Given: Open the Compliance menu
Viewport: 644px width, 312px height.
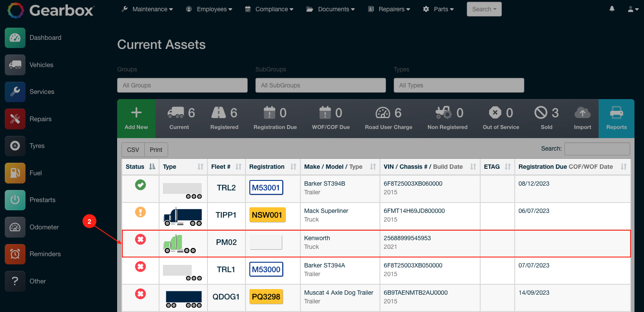Looking at the screenshot, I should click(269, 9).
